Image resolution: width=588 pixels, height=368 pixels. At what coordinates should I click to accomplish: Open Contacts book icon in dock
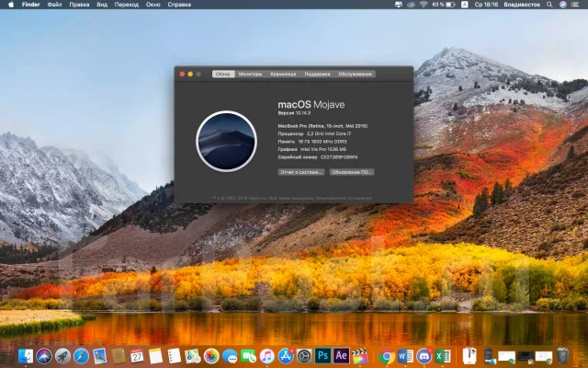119,356
